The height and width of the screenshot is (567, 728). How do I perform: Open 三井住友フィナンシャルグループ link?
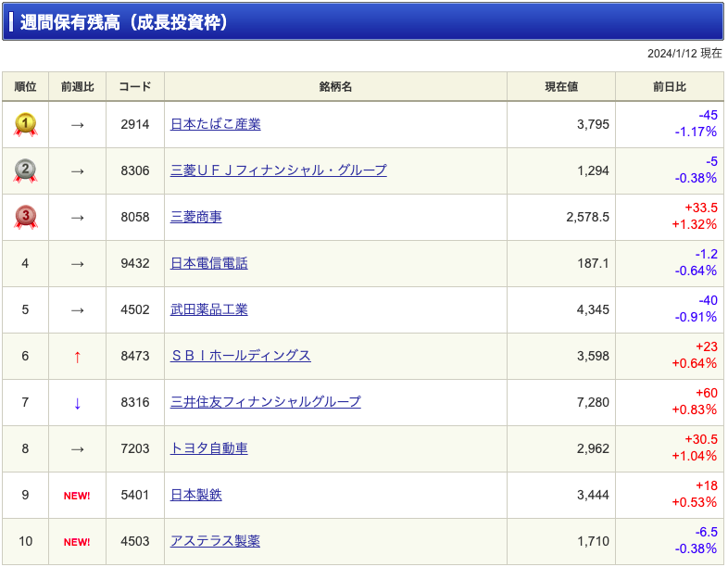(x=266, y=402)
